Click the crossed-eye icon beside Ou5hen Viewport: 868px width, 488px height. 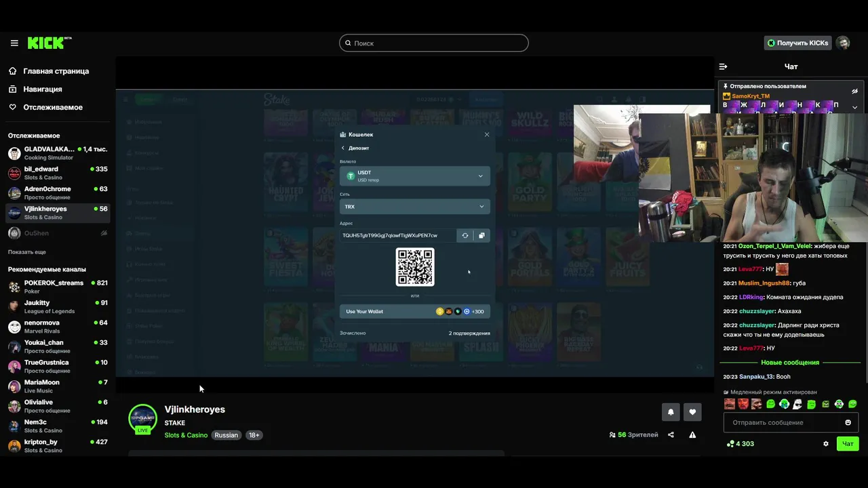pyautogui.click(x=104, y=233)
